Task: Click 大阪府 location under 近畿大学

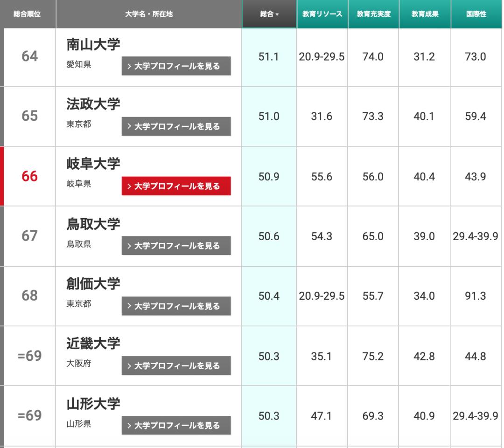Action: (x=79, y=364)
